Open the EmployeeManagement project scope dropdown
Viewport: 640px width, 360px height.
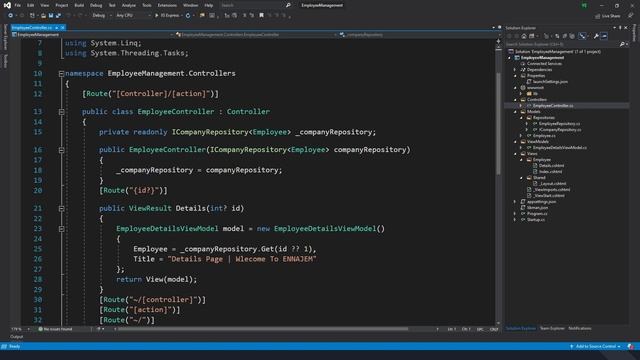[93, 35]
